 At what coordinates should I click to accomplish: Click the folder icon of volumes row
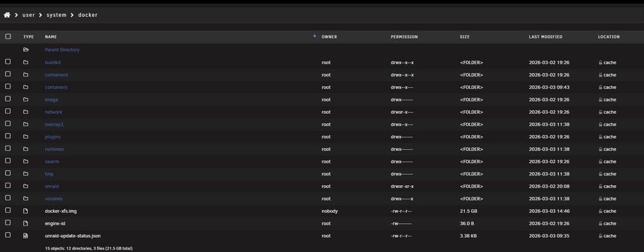26,199
